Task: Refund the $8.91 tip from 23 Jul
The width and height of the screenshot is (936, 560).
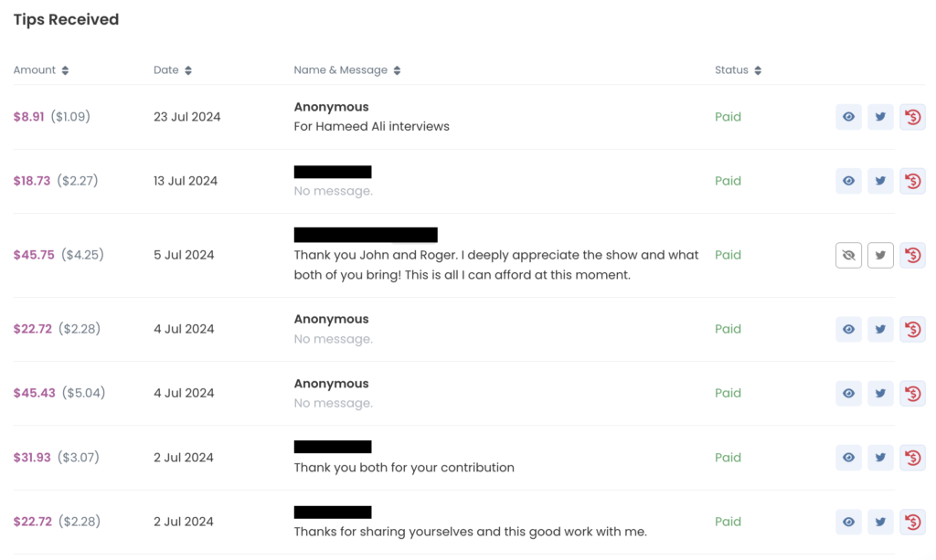Action: point(913,117)
